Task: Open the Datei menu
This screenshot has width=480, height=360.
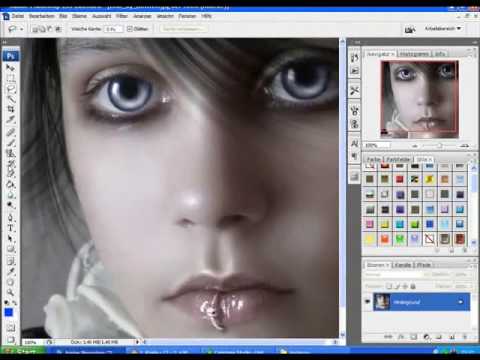Action: (x=18, y=16)
